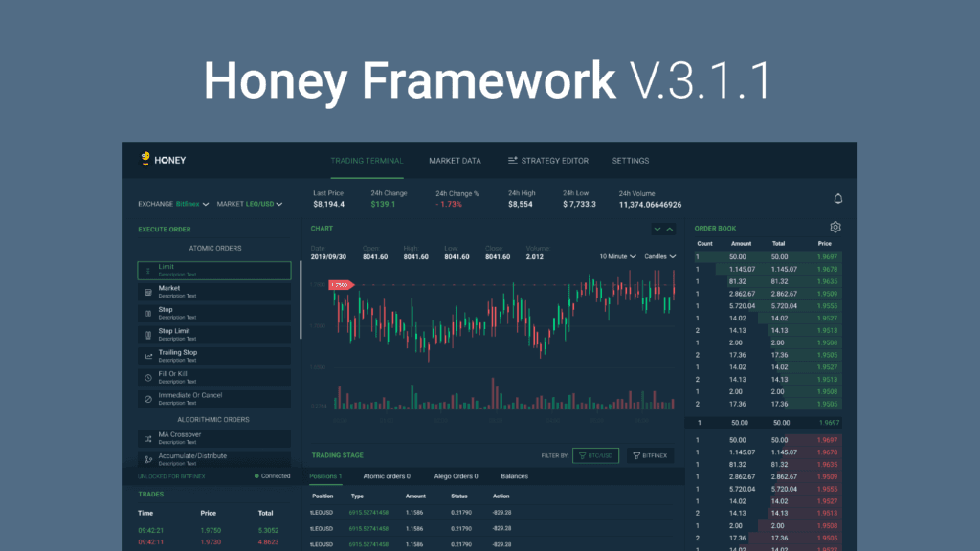Click the red current price marker on chart
Image resolution: width=980 pixels, height=551 pixels.
click(340, 284)
